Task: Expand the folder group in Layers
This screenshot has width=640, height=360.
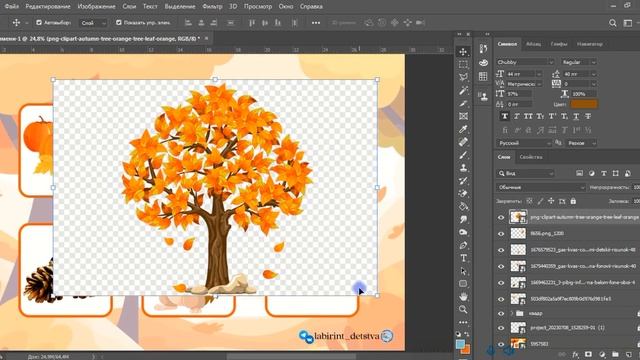Action: coord(511,313)
